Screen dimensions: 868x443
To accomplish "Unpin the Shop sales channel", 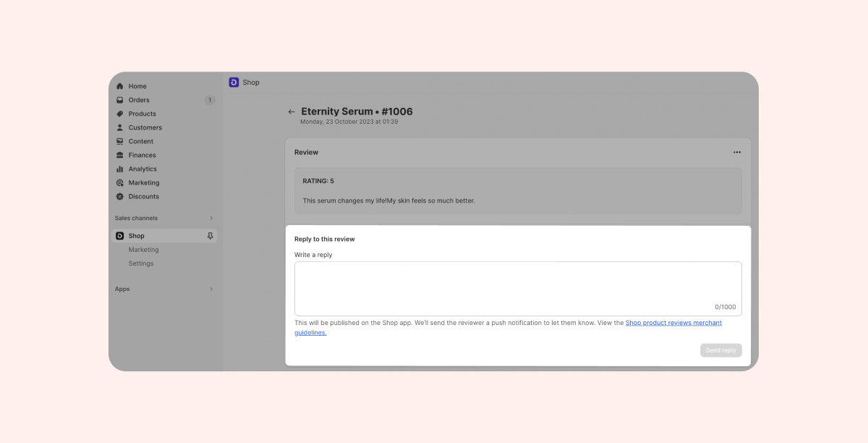I will point(210,236).
